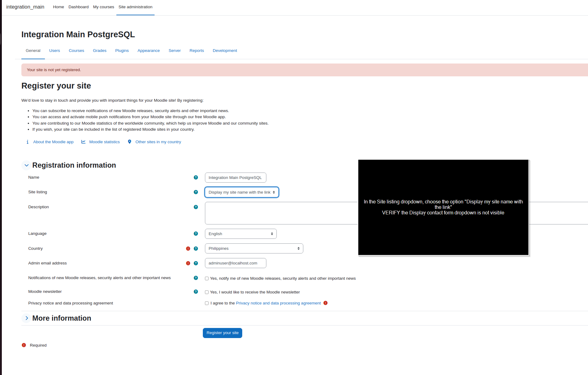Click Site administration in top navigation
This screenshot has height=375, width=588.
135,7
